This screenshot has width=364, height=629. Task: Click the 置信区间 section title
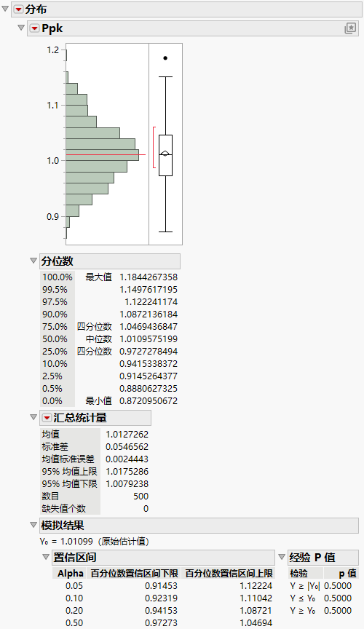(75, 557)
